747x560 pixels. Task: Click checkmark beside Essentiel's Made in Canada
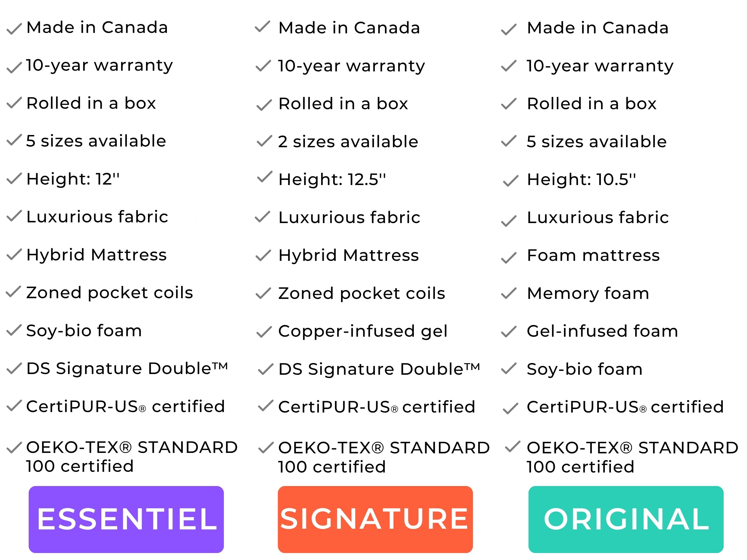(x=14, y=29)
